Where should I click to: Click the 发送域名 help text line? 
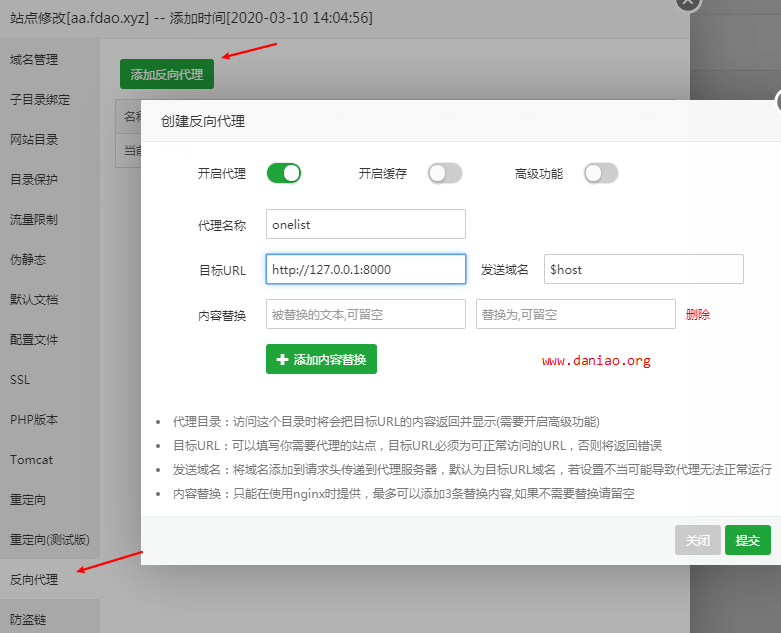point(472,470)
